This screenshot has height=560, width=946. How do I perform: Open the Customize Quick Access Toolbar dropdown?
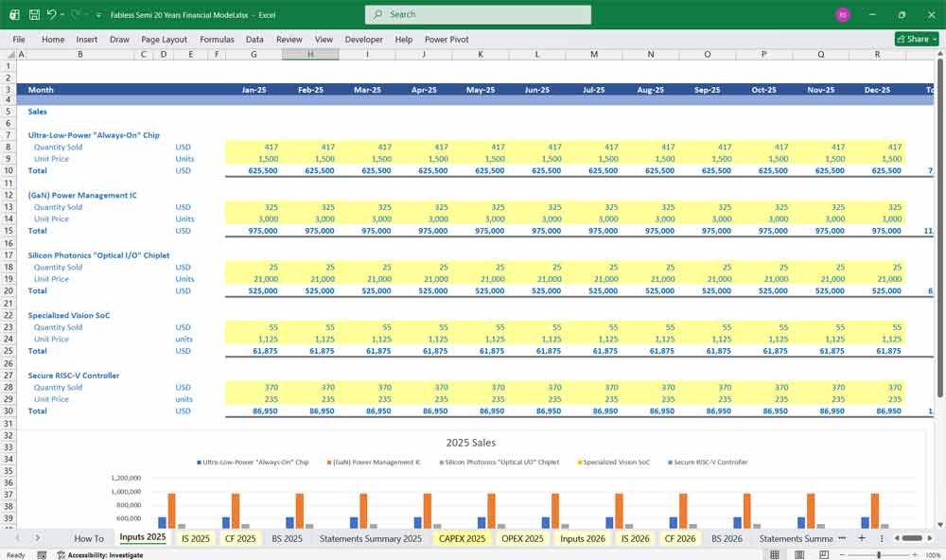[97, 14]
